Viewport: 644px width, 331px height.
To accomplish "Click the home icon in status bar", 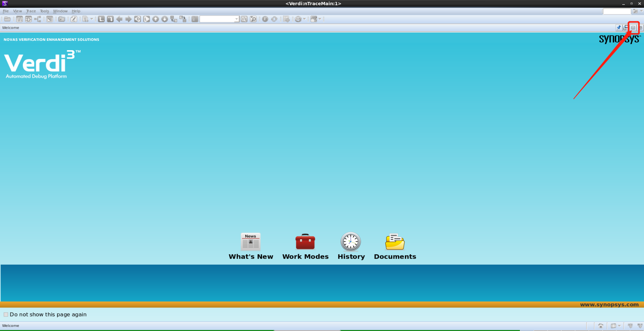I will pos(601,326).
